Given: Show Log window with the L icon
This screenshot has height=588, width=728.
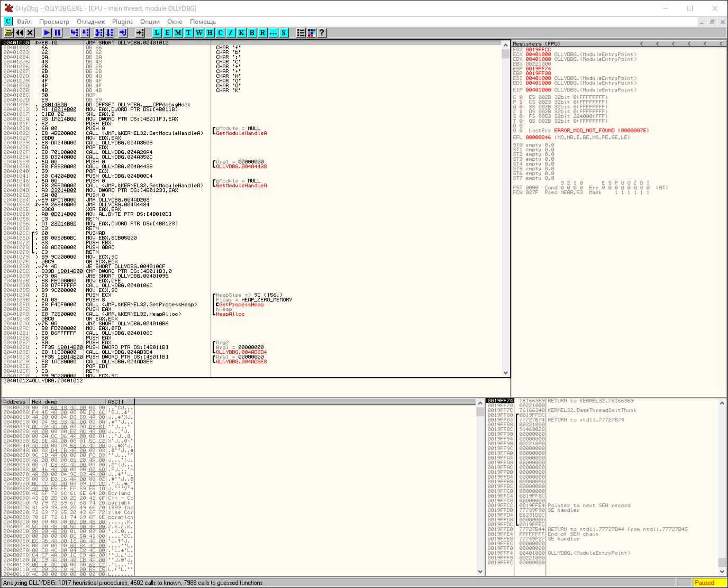Looking at the screenshot, I should [x=157, y=33].
